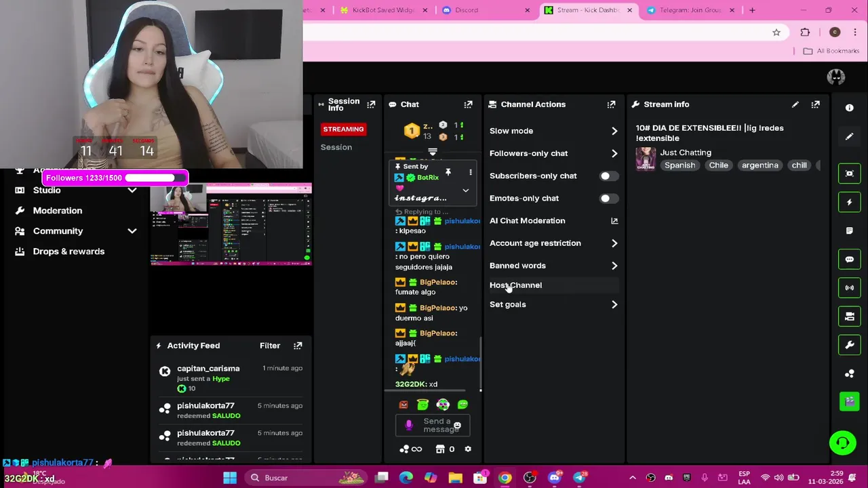
Task: Toggle lightning activity icon in right sidebar
Action: click(x=849, y=202)
